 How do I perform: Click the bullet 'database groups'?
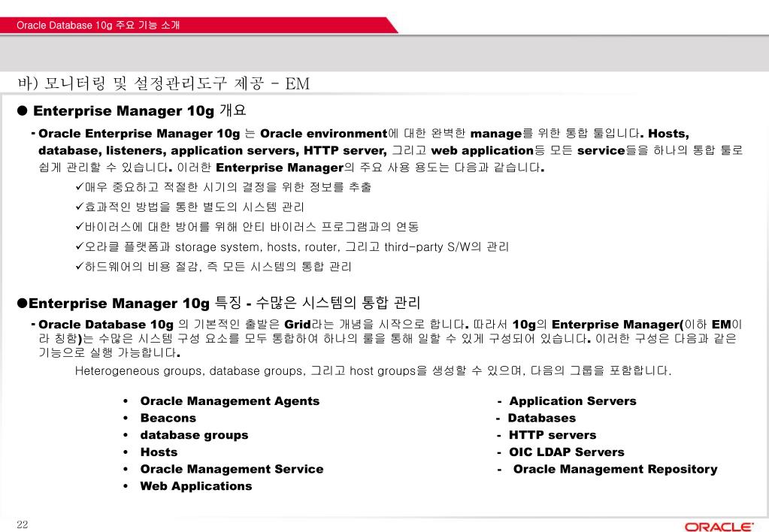coord(194,435)
